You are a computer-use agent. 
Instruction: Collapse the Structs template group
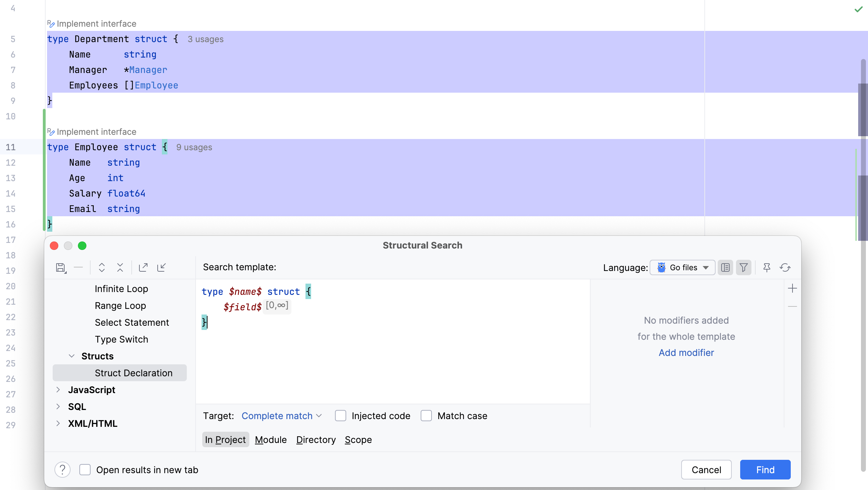(x=72, y=356)
